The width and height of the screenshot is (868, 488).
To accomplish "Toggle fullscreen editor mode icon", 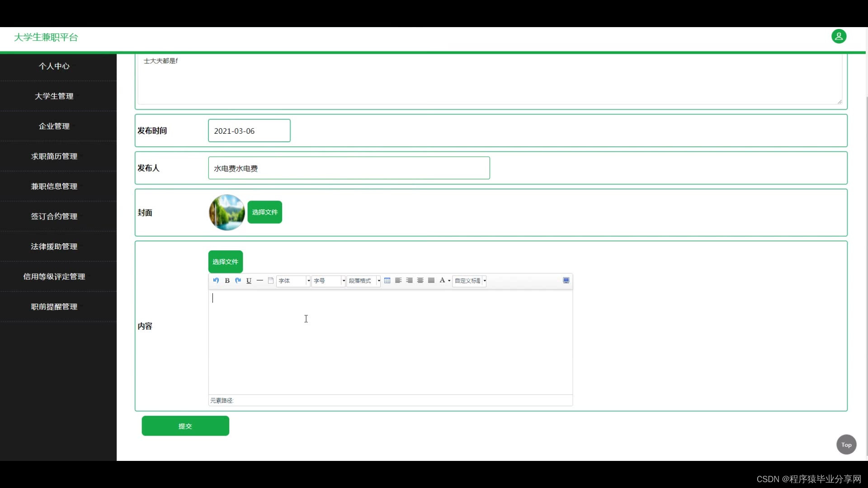I will coord(566,281).
